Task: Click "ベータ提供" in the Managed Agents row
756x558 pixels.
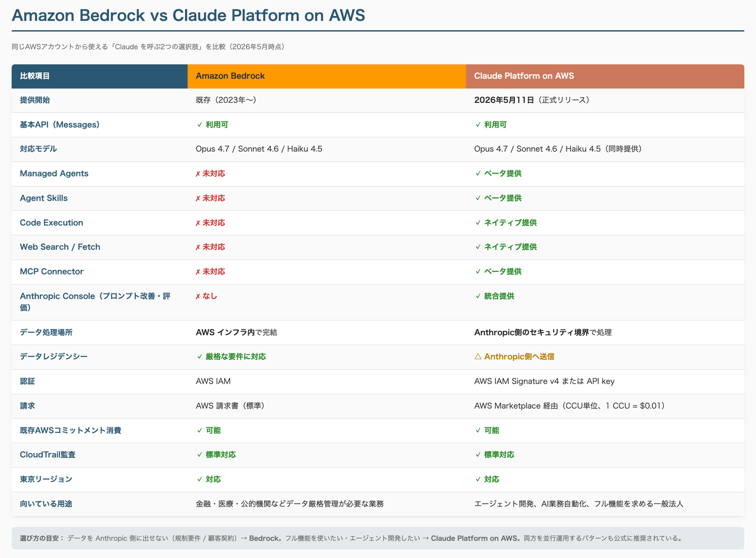Action: click(498, 173)
